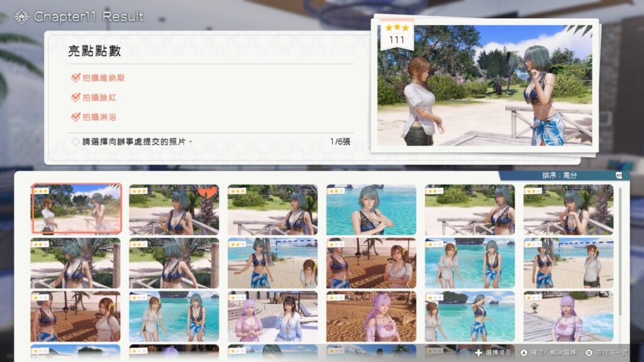Click the 拍攝臉紅 objective text
The width and height of the screenshot is (644, 362).
[x=99, y=97]
